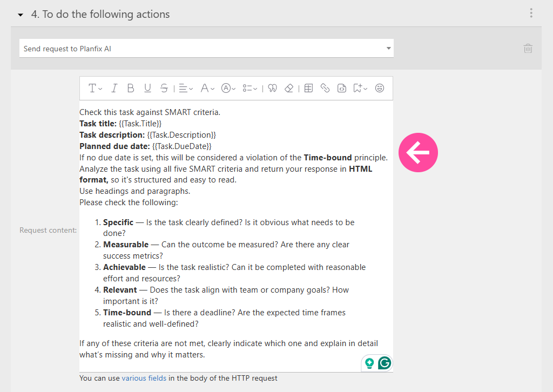Click the 'Request content:' label
553x392 pixels.
48,230
